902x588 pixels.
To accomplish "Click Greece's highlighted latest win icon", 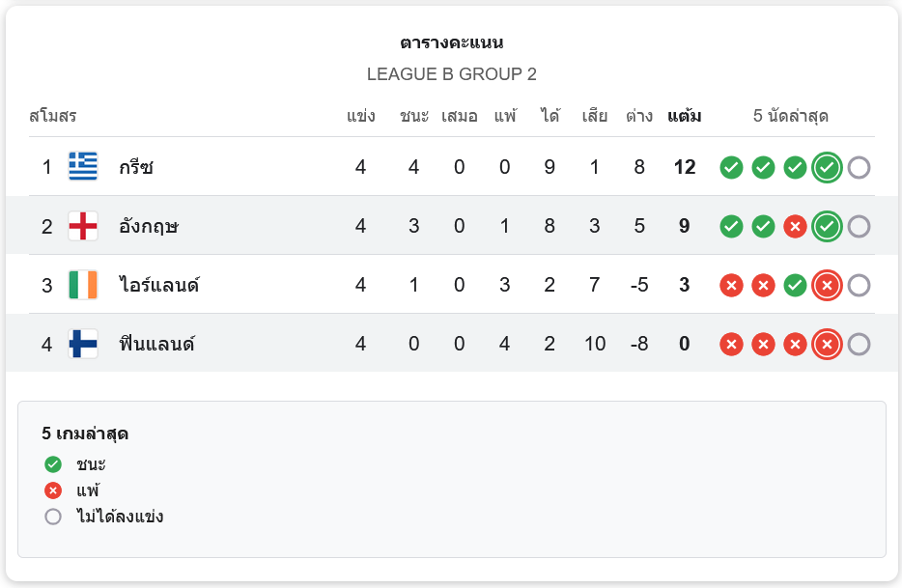I will pyautogui.click(x=827, y=167).
